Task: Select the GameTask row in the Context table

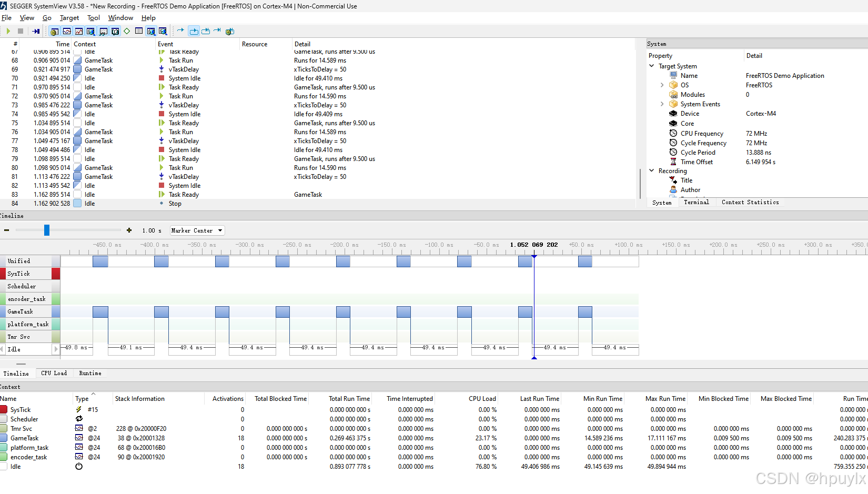Action: 24,438
